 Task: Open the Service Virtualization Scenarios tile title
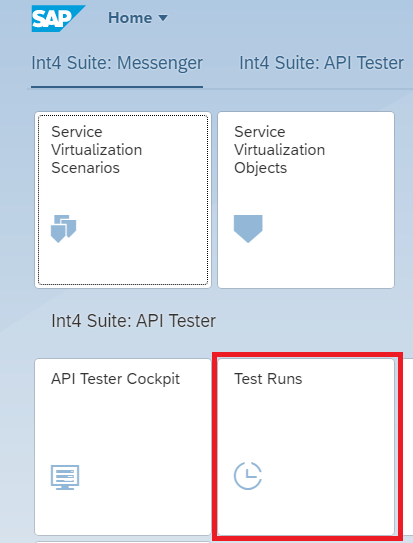[x=97, y=150]
